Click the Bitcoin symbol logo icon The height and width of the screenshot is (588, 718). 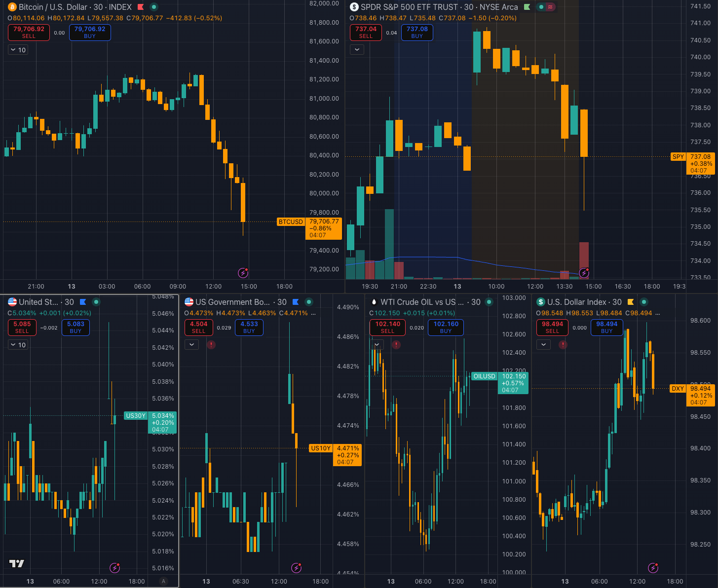[12, 7]
